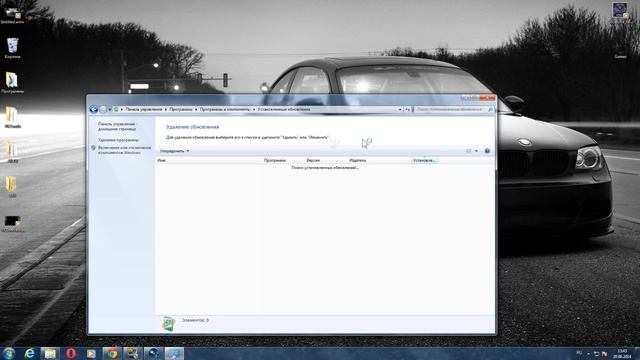
Task: Select 'Программы и компоненты' breadcrumb segment
Action: coord(224,109)
